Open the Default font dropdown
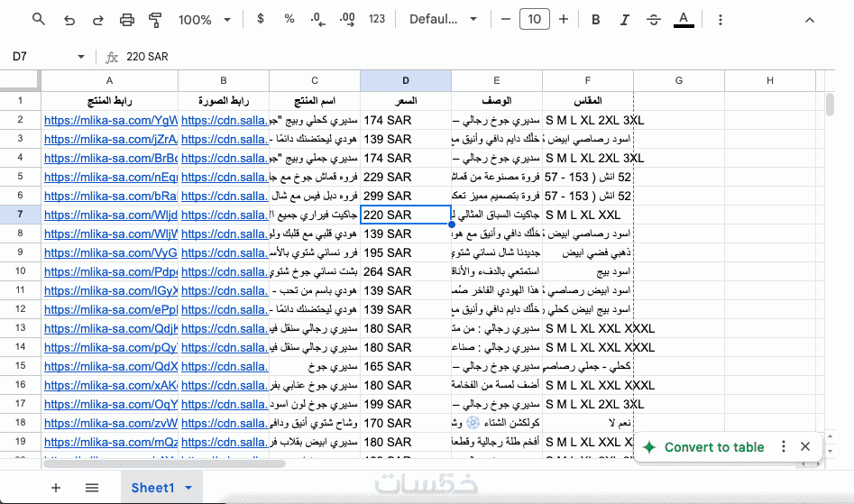 [443, 19]
